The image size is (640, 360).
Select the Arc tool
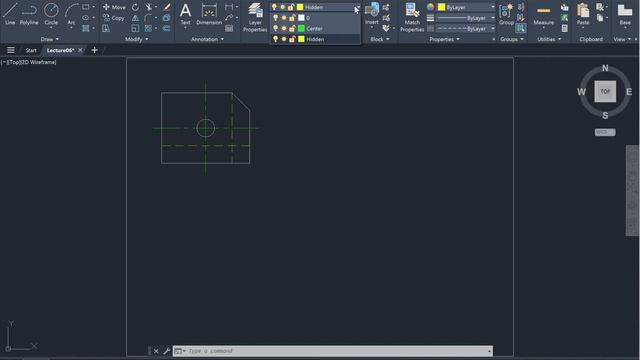click(71, 14)
